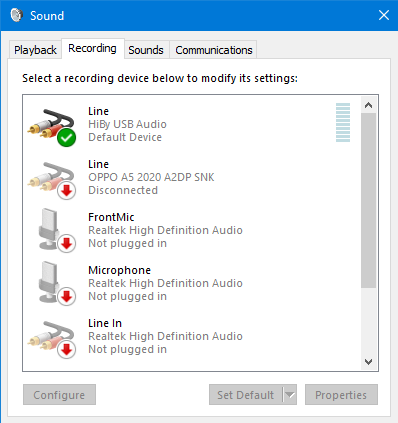
Task: Click the HiBy USB Audio level meter
Action: click(x=343, y=123)
